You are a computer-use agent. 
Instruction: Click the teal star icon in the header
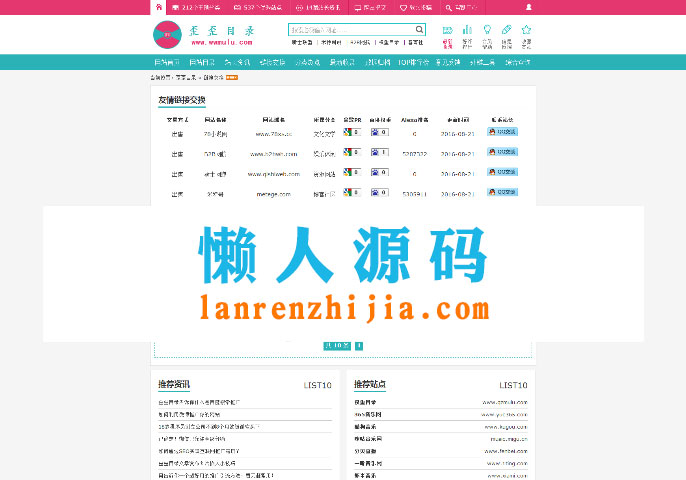pos(526,30)
